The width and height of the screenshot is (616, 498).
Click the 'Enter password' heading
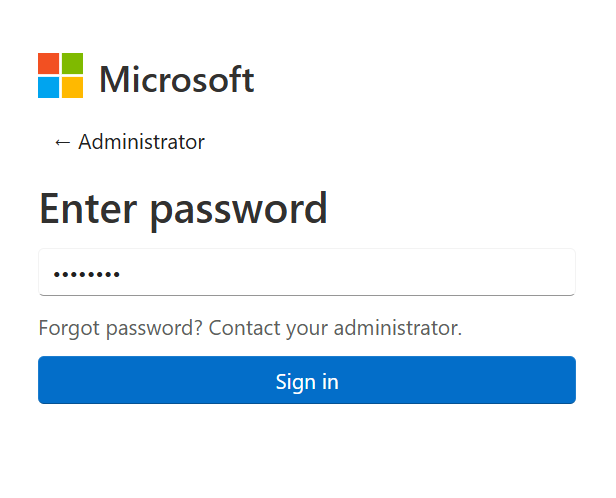pyautogui.click(x=183, y=210)
